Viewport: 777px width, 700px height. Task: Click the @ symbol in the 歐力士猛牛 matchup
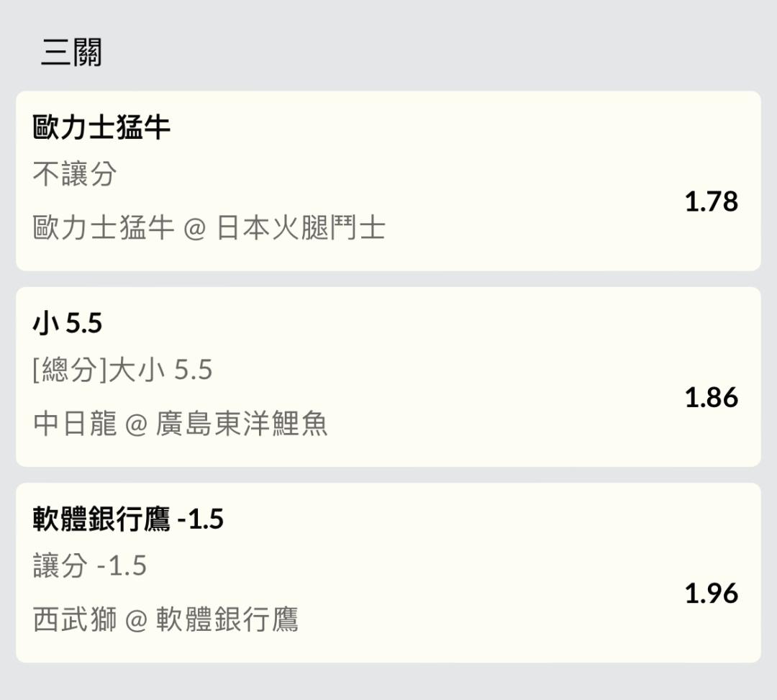(195, 229)
